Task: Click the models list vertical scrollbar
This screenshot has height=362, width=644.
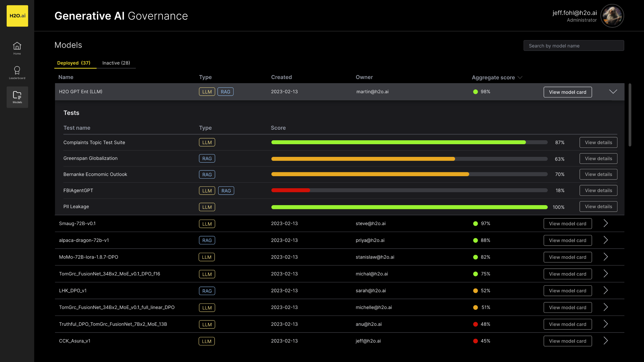Action: (630, 115)
